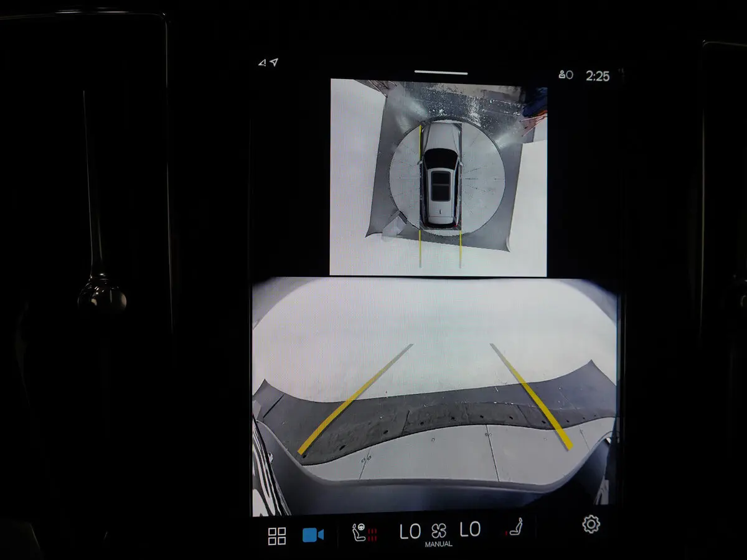Open settings gear icon
This screenshot has height=560, width=747.
click(x=590, y=525)
